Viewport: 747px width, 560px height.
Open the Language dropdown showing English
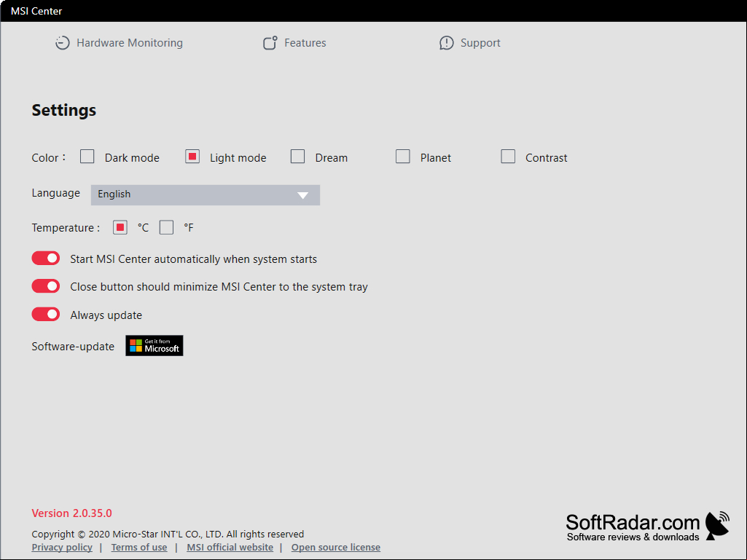pos(206,194)
